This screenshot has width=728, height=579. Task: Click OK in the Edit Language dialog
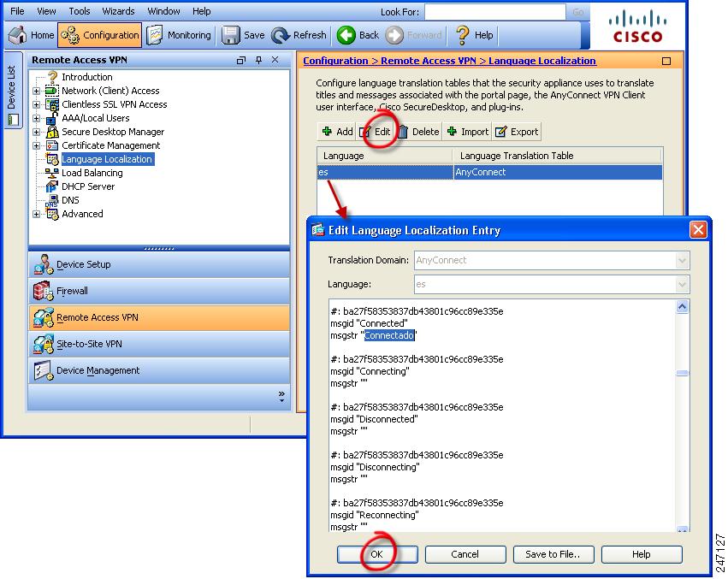coord(377,554)
